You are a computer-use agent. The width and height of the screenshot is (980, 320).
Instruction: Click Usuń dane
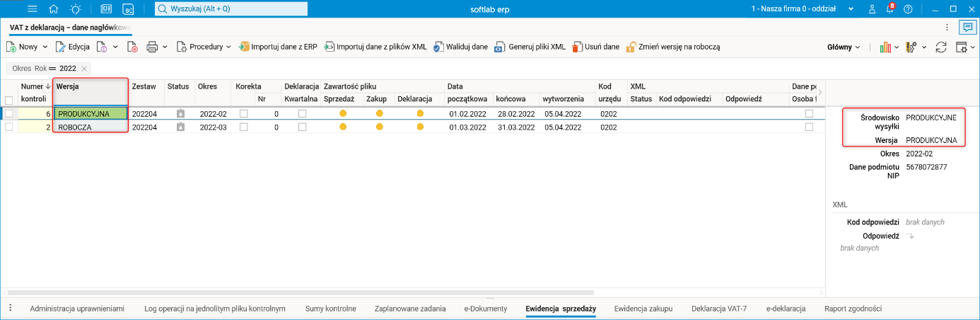coord(595,47)
